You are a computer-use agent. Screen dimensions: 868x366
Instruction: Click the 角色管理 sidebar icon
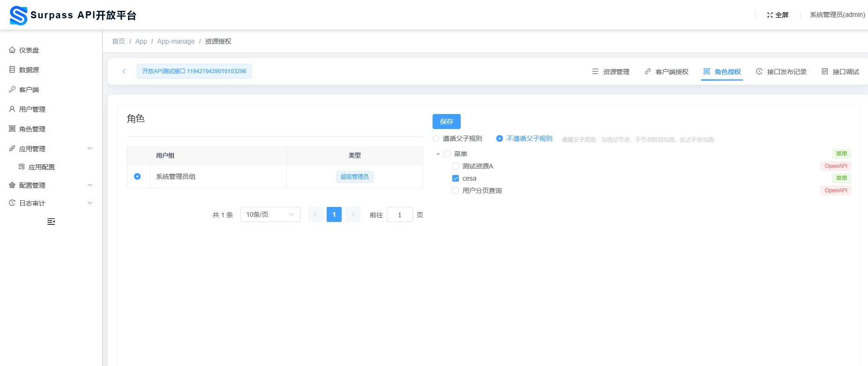(x=12, y=129)
